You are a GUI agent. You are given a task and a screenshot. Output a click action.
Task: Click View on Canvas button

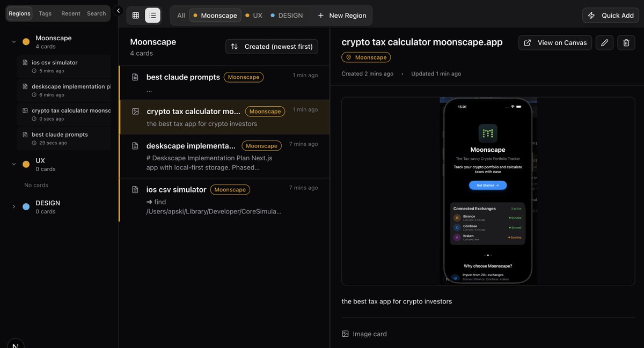[x=555, y=43]
